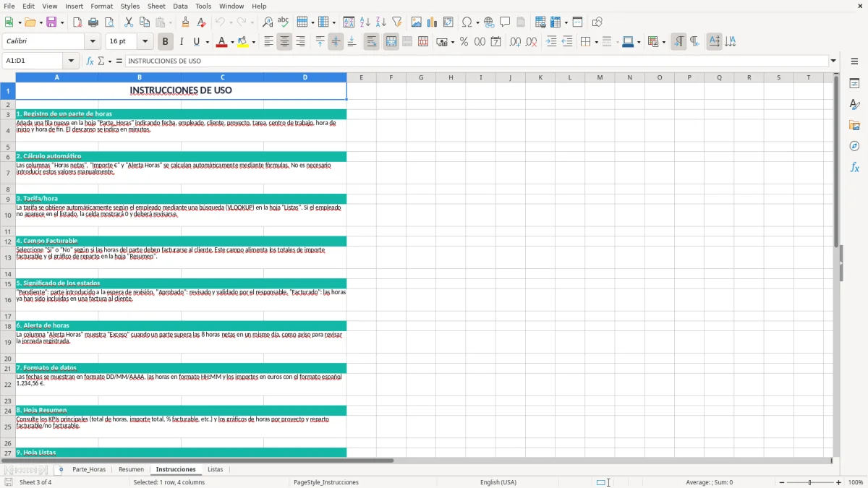Insert a pivot table
This screenshot has width=868, height=488.
(448, 22)
